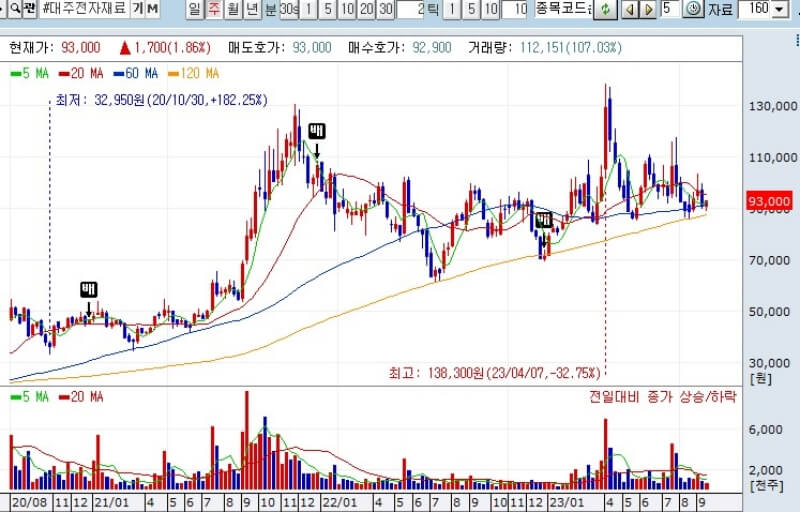Open the 160 data count dropdown arrow

779,9
